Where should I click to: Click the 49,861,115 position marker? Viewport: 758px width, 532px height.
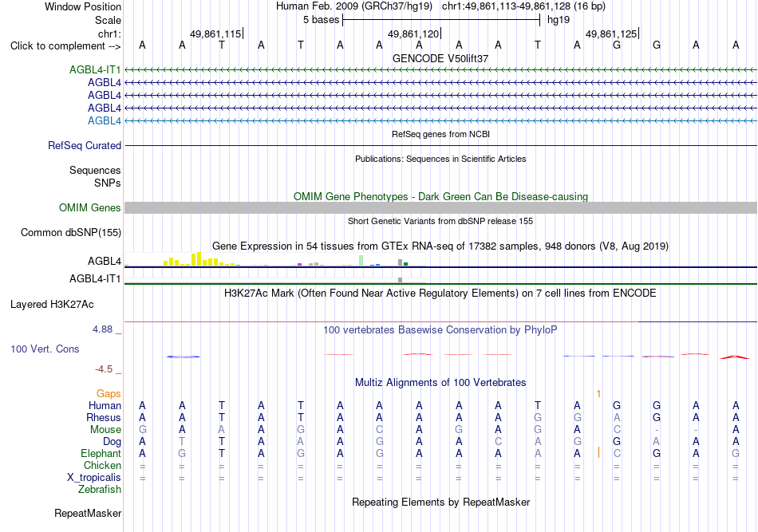click(x=215, y=33)
